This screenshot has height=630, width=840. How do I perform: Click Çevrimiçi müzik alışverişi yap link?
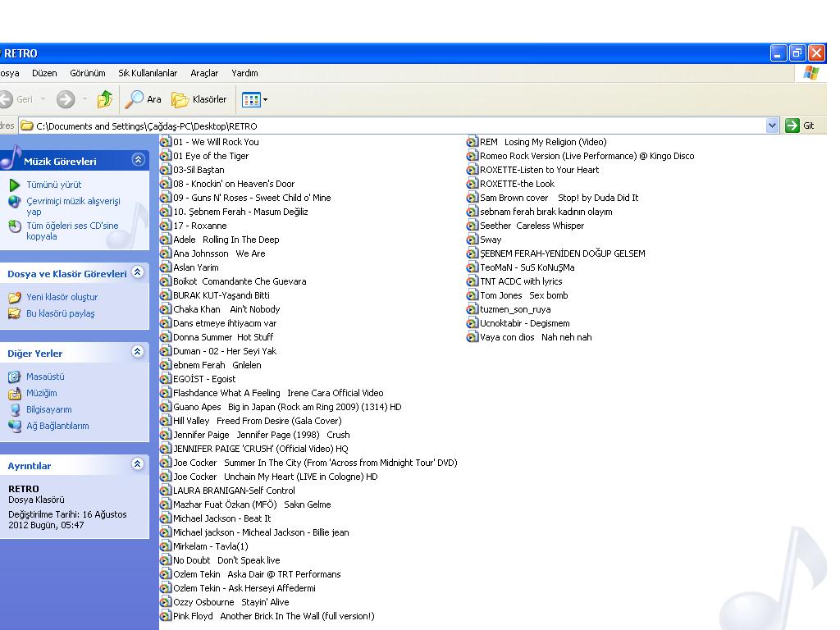[x=73, y=206]
